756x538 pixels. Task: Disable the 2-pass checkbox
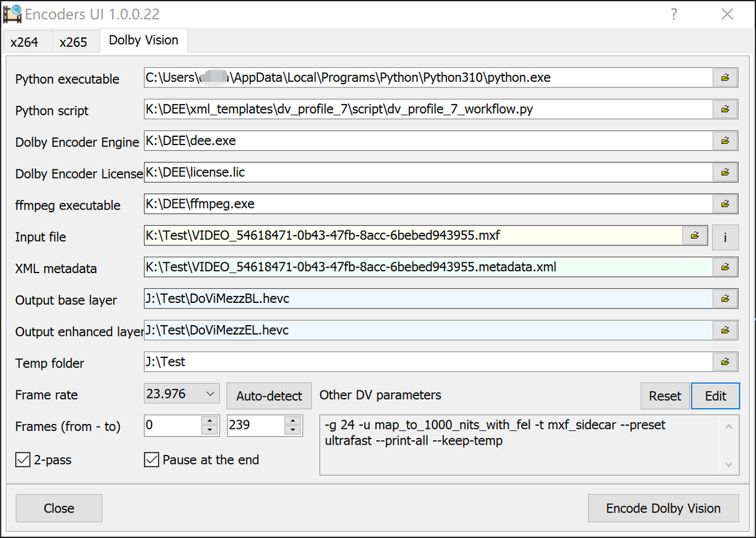point(23,459)
